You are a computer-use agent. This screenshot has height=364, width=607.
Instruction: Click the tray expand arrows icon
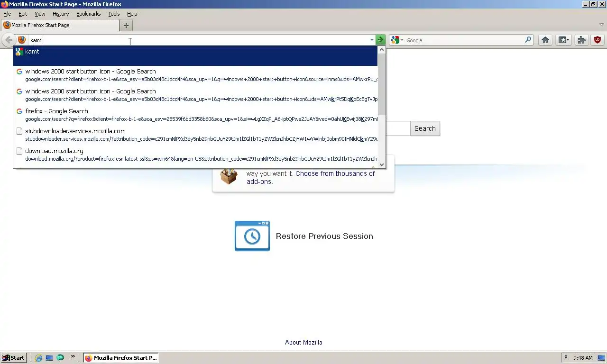pyautogui.click(x=566, y=358)
